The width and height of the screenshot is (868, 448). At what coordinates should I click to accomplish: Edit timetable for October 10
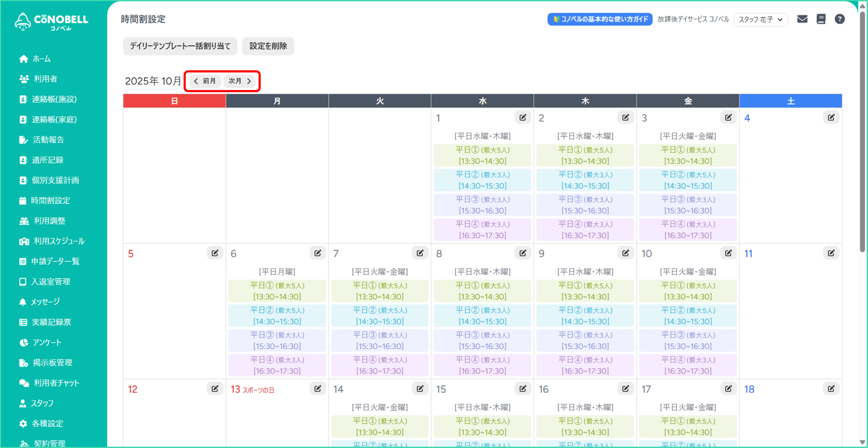[728, 253]
